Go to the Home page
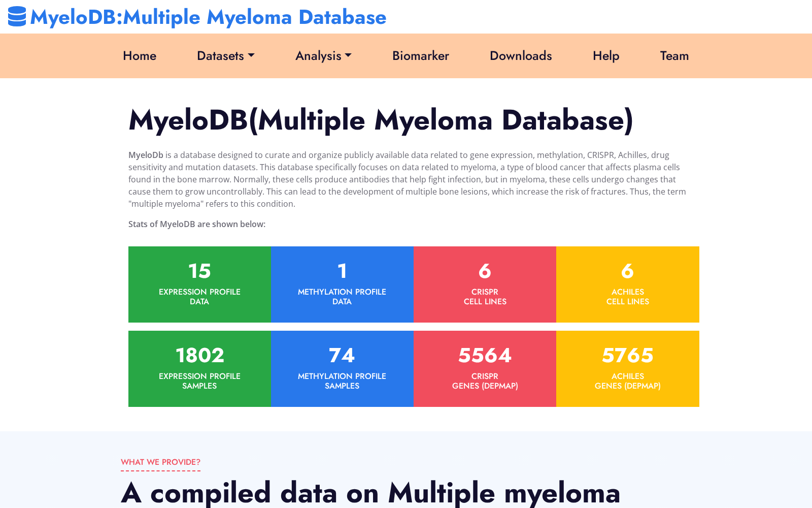 click(140, 56)
